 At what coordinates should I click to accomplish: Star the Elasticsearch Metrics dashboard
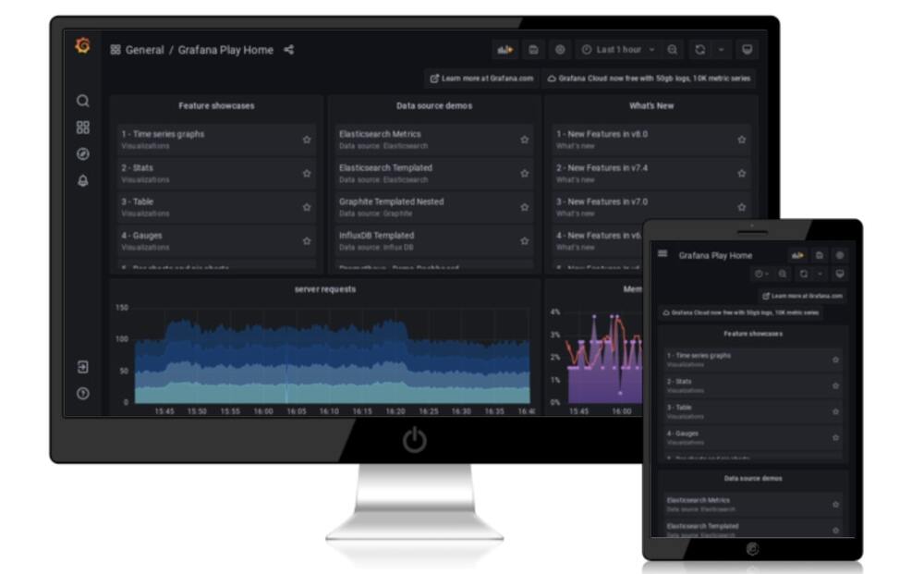[525, 140]
